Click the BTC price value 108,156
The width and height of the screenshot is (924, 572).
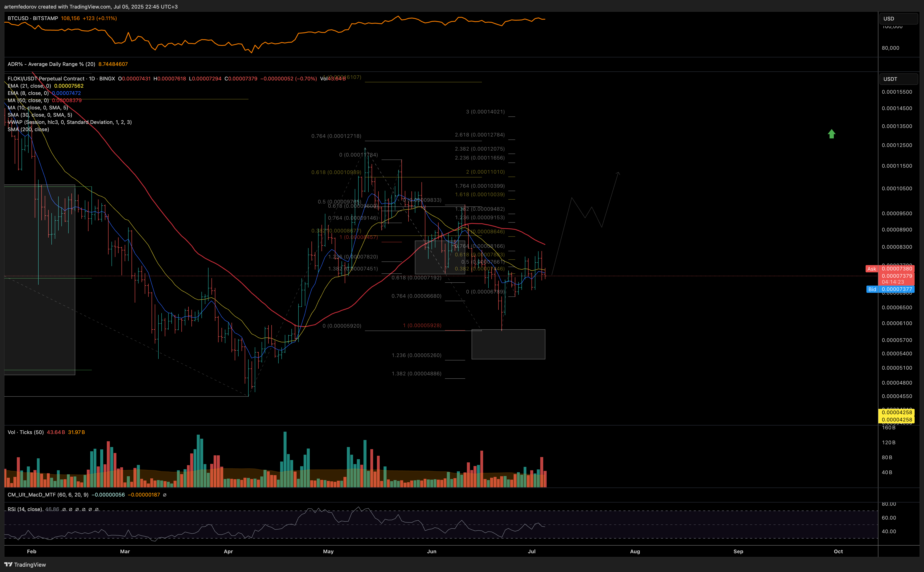[x=70, y=18]
